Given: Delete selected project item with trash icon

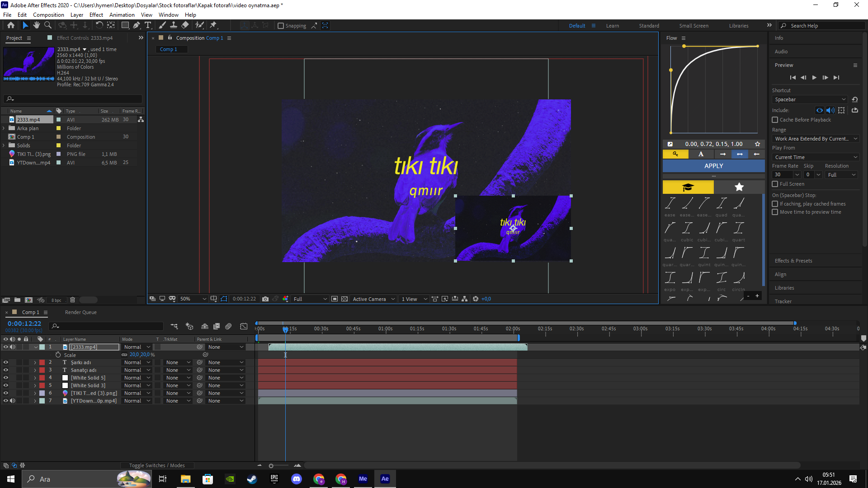Looking at the screenshot, I should [72, 300].
